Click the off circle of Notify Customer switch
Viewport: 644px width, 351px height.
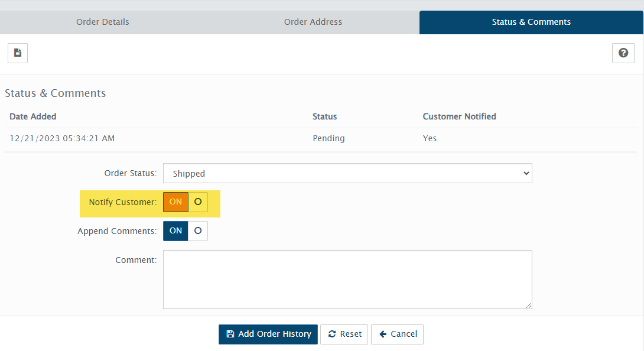tap(198, 202)
